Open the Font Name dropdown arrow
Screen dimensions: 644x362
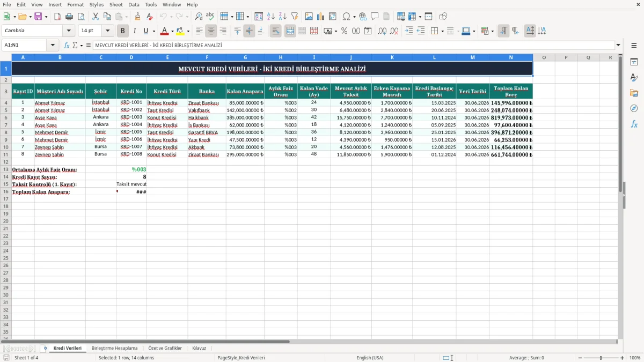(x=69, y=31)
